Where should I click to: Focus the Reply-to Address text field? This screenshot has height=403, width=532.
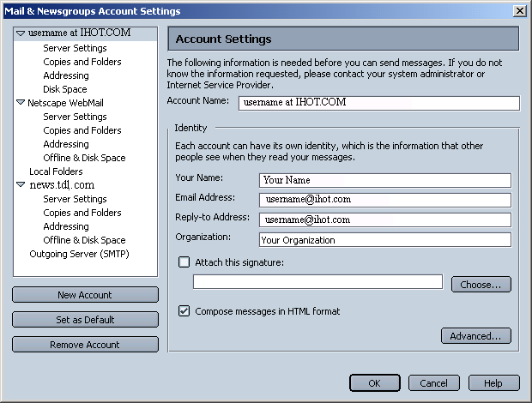(384, 220)
